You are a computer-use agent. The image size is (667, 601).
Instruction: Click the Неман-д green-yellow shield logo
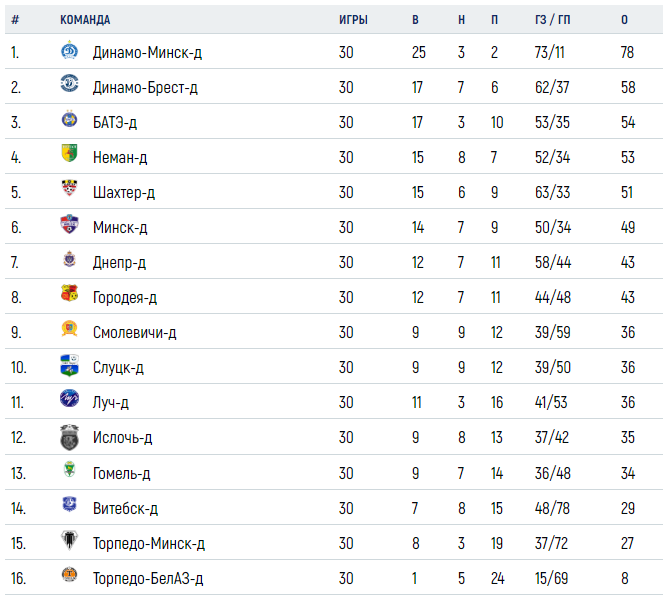coord(69,153)
